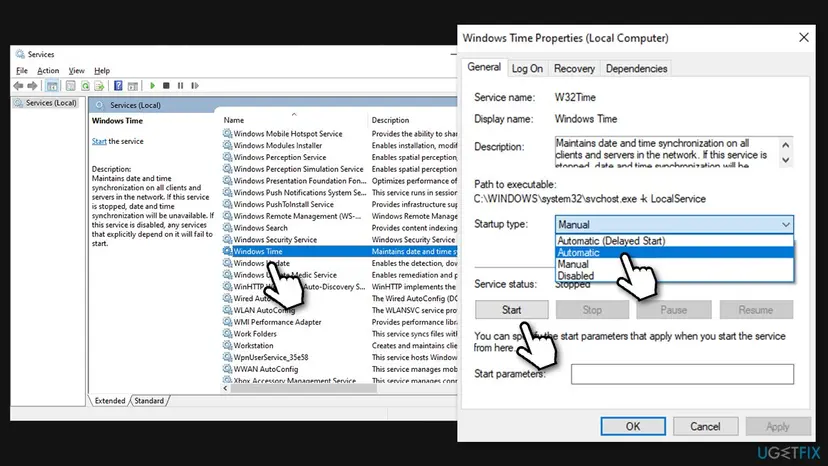Click the gear icon beside Windows Search
Image resolution: width=828 pixels, height=466 pixels.
[x=228, y=228]
